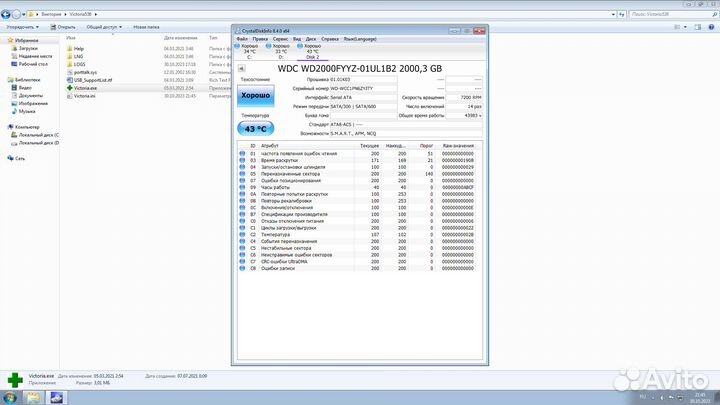Expand the arrow after Victoria536 in the path

(96, 14)
